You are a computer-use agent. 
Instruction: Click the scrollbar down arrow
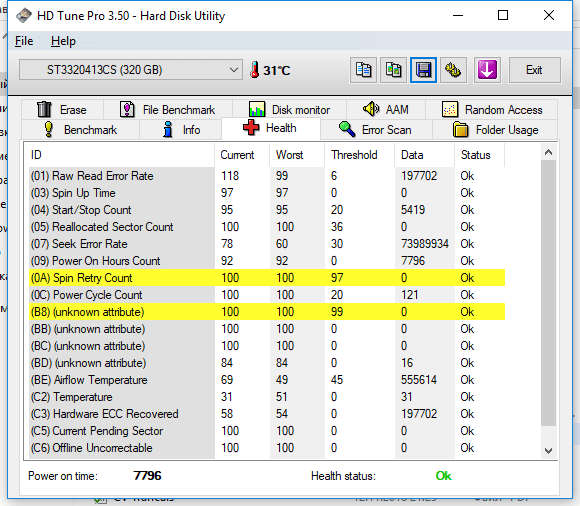point(549,451)
